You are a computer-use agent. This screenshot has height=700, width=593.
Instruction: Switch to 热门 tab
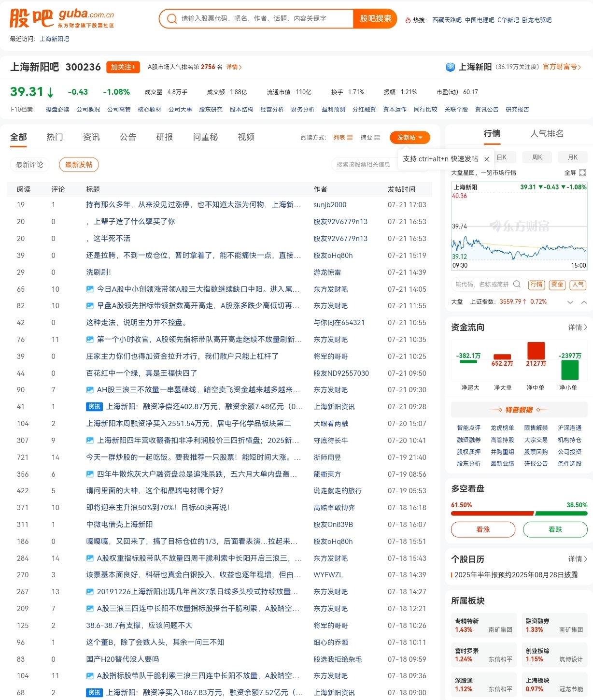click(55, 137)
